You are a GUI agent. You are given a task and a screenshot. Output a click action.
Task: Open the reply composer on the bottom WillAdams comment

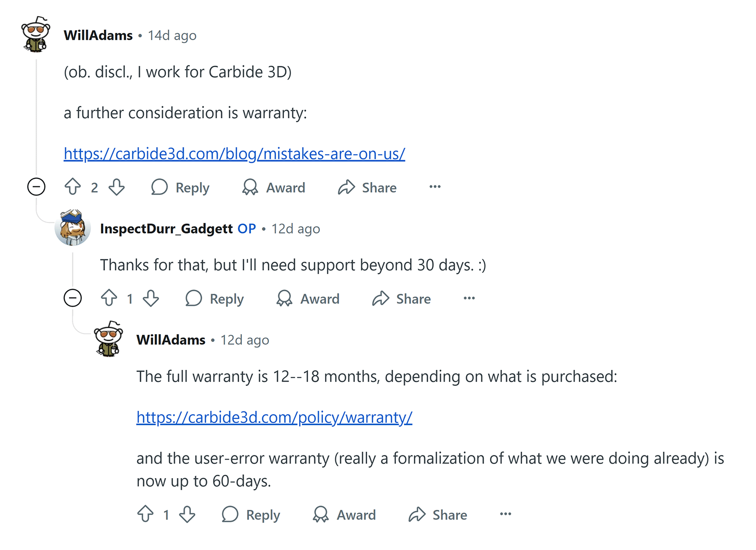(x=251, y=515)
